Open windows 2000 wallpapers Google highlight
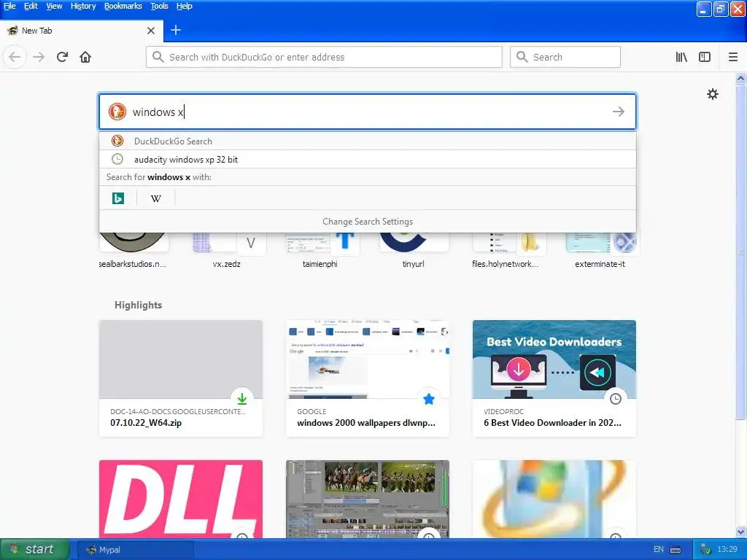This screenshot has height=560, width=747. coord(368,378)
